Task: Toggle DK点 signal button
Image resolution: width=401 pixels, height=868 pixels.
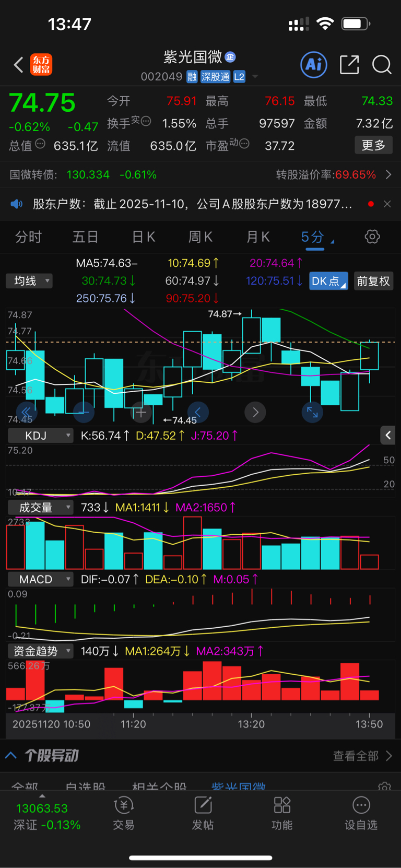Action: pyautogui.click(x=328, y=281)
